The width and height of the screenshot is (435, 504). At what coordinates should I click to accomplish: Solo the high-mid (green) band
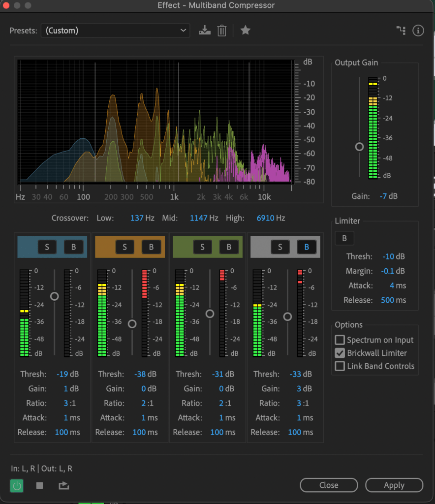click(203, 247)
